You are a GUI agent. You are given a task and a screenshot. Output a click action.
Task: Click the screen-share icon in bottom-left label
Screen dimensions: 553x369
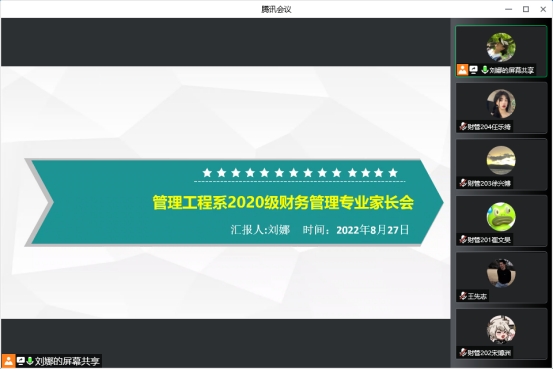tap(20, 361)
